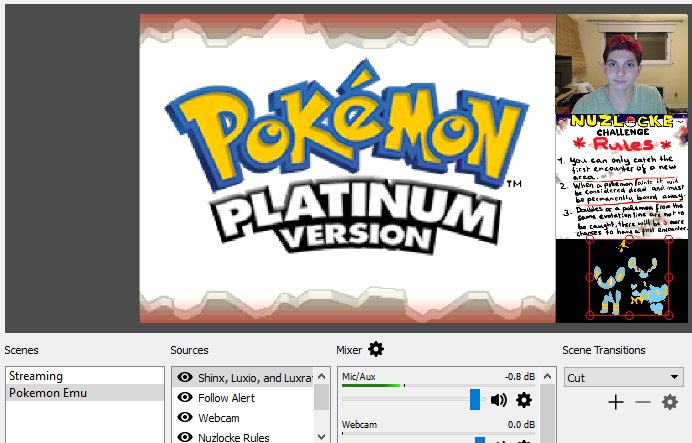Hide the Webcam source
The height and width of the screenshot is (443, 692).
(x=185, y=417)
